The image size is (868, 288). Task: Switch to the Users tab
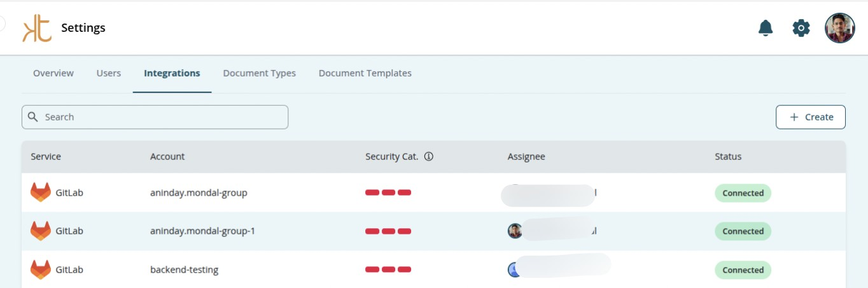[x=109, y=73]
